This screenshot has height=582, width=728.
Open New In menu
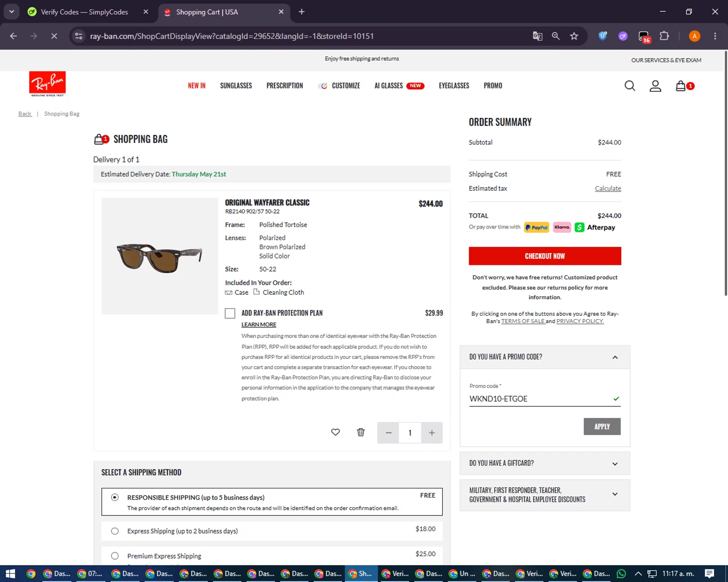(197, 85)
